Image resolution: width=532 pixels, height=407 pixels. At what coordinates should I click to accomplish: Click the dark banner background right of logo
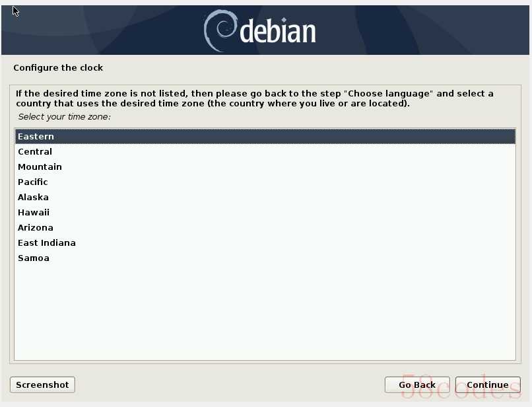(424, 30)
